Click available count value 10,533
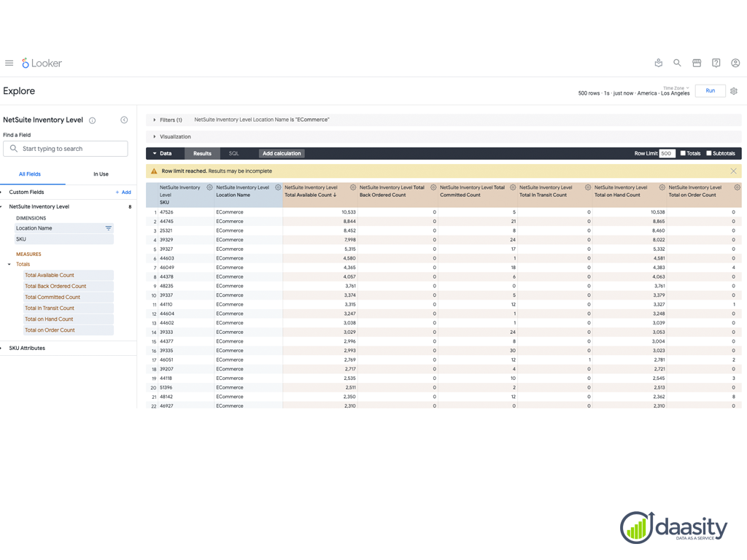Viewport: 747px width, 560px height. (x=349, y=212)
